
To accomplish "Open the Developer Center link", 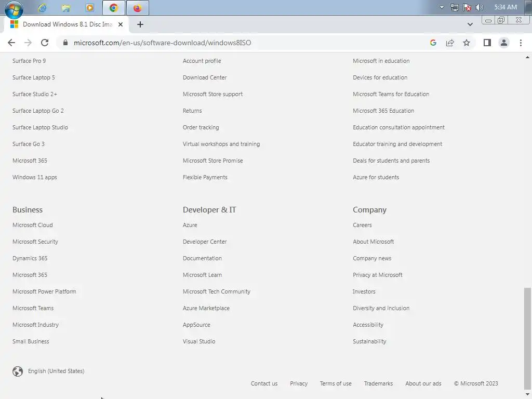I will coord(205,242).
